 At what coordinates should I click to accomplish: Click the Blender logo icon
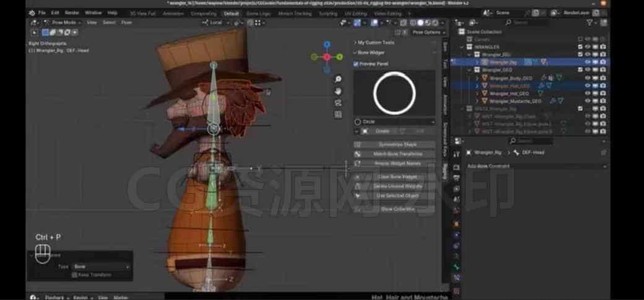point(32,13)
